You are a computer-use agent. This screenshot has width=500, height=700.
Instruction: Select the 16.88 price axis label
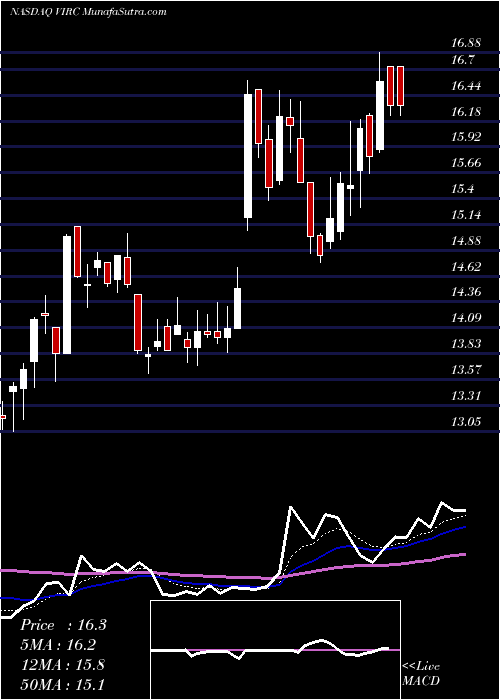point(466,43)
